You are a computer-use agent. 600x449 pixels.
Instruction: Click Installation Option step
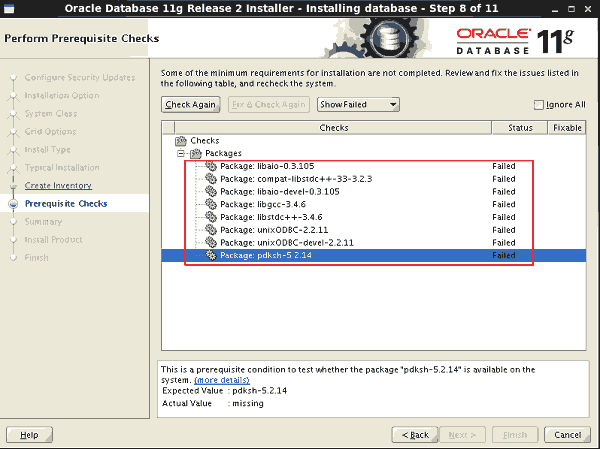[62, 95]
